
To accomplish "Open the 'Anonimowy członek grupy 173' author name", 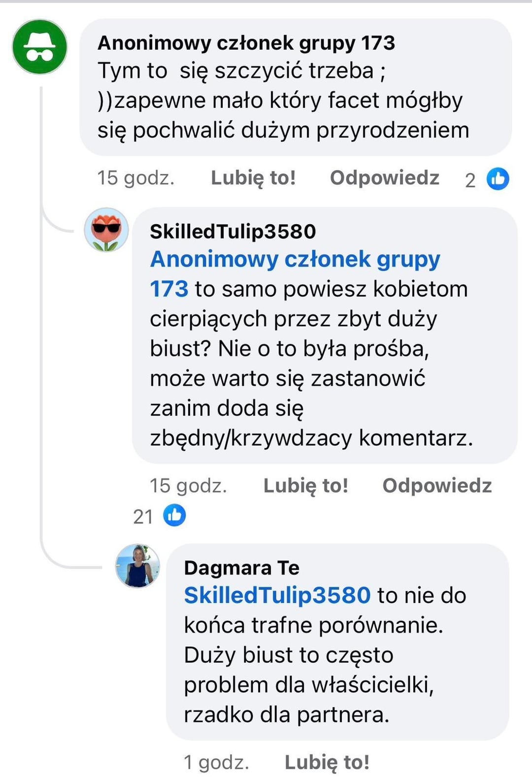I will [246, 43].
